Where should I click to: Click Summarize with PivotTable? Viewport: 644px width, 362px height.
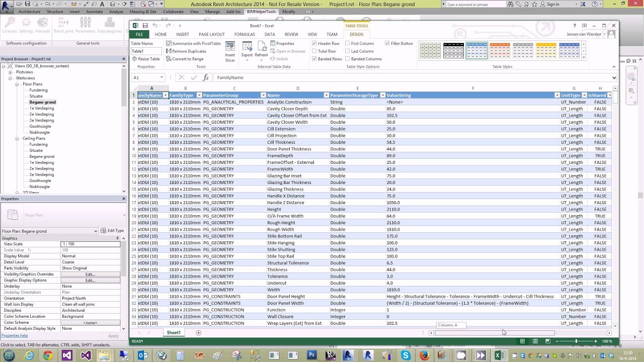pyautogui.click(x=194, y=44)
